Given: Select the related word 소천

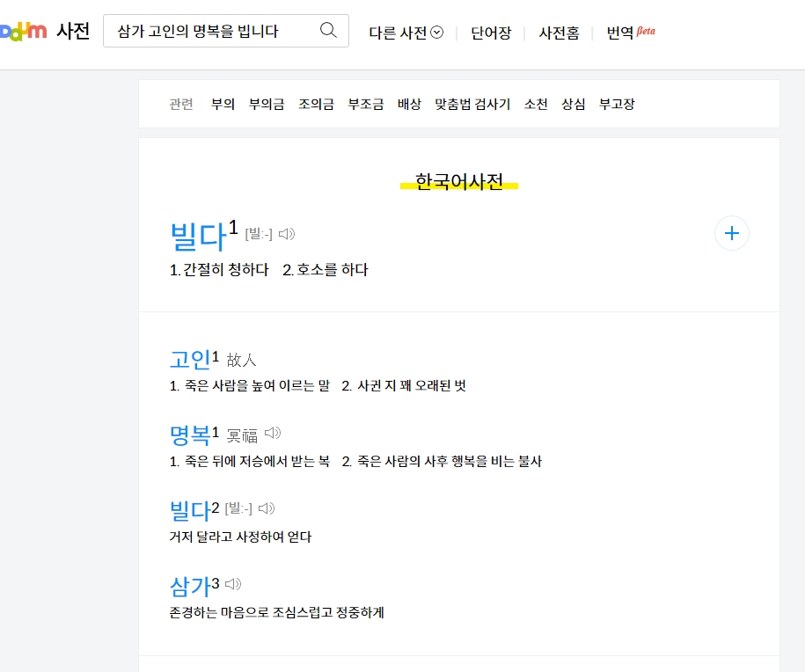Looking at the screenshot, I should click(536, 103).
